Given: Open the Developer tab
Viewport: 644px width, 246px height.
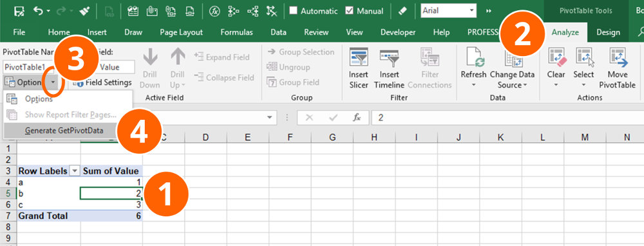Looking at the screenshot, I should pyautogui.click(x=398, y=32).
